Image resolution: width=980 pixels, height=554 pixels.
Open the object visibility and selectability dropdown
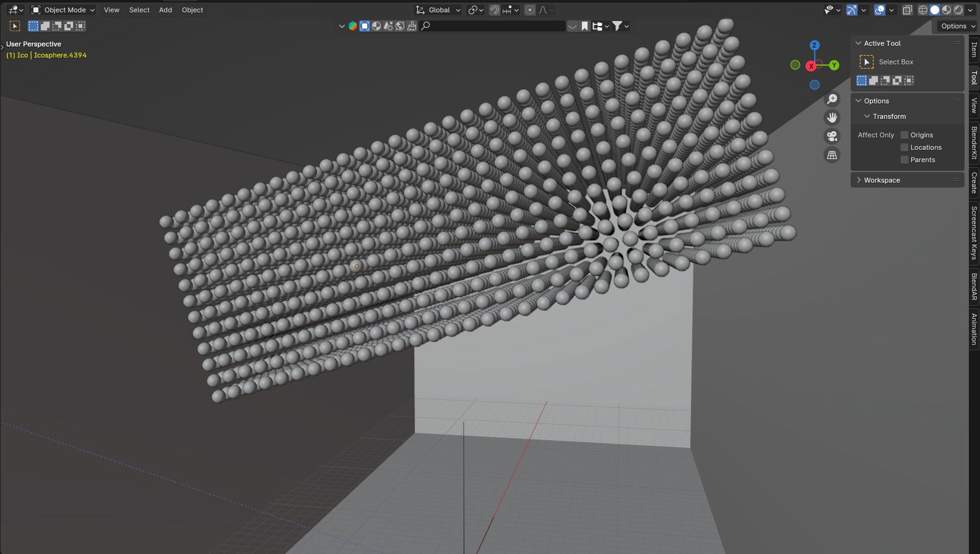point(832,10)
